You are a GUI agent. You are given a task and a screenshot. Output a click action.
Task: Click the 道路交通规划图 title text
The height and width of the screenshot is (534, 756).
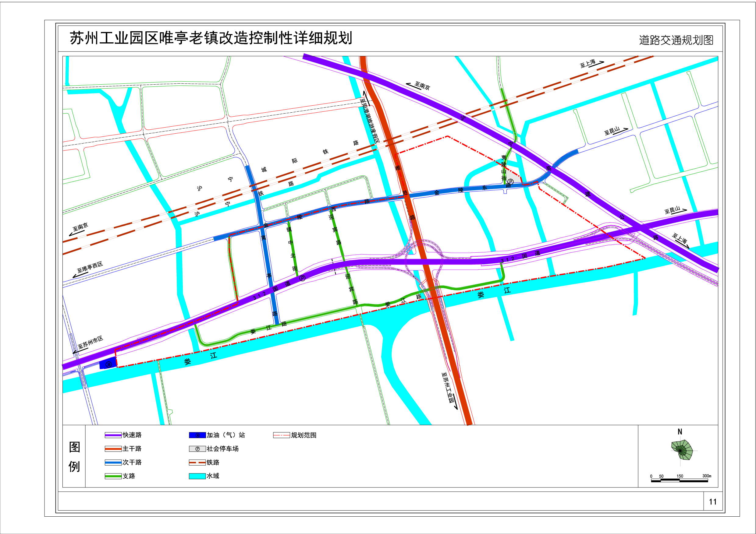pyautogui.click(x=676, y=40)
